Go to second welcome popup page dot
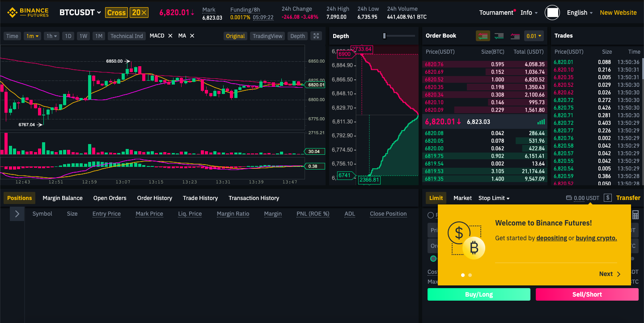This screenshot has width=644, height=323. pos(470,275)
